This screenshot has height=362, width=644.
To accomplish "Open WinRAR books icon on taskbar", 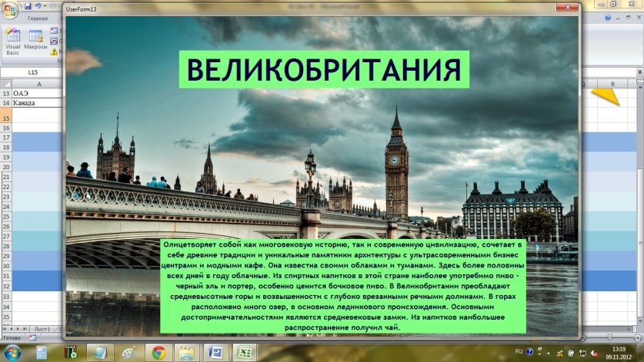I will click(x=71, y=353).
